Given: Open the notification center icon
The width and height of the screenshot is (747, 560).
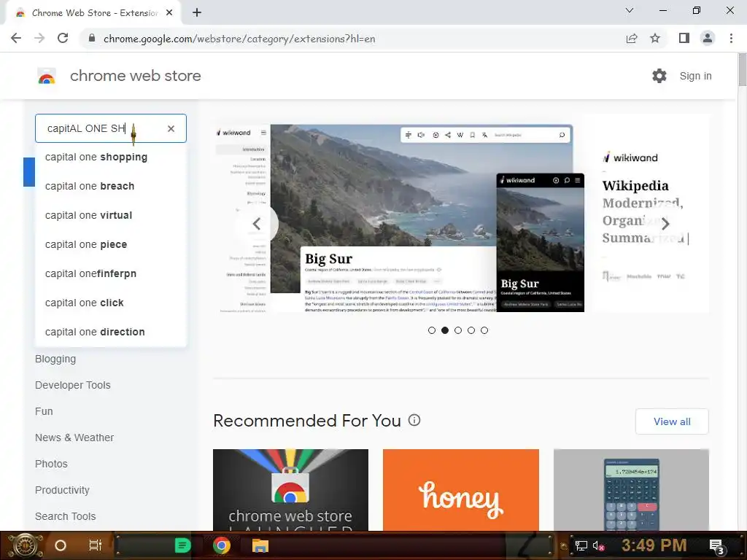Looking at the screenshot, I should coord(717,546).
